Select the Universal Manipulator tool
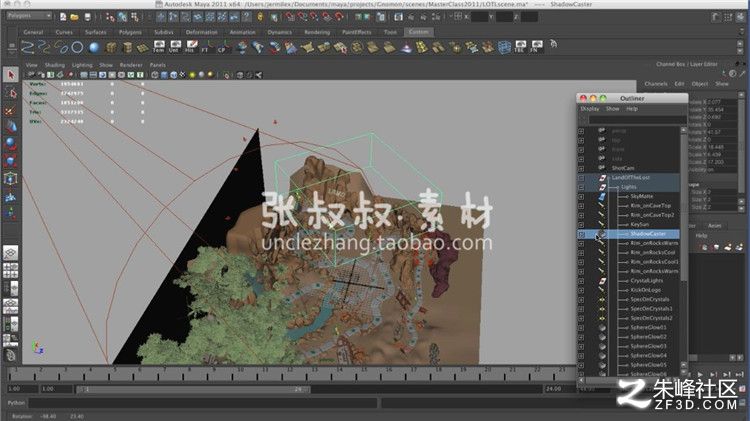The width and height of the screenshot is (750, 421). (11, 179)
